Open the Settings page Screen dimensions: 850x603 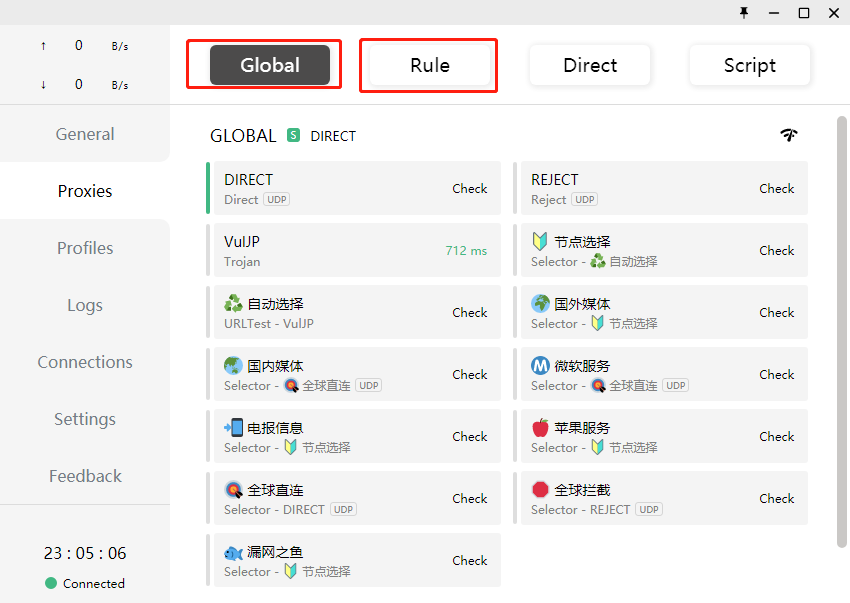pos(85,419)
